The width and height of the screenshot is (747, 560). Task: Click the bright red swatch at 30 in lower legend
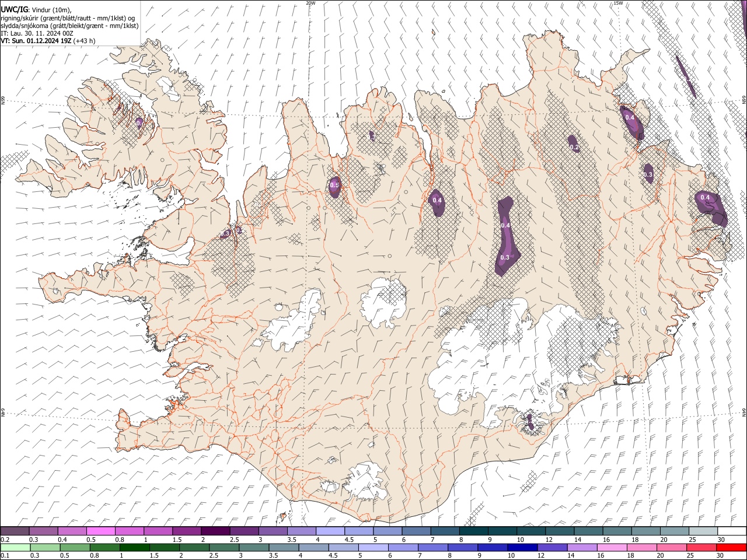pyautogui.click(x=731, y=548)
